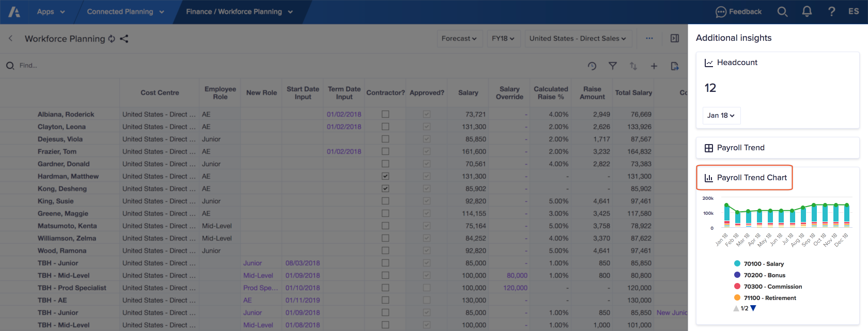Click the export icon in grid toolbar
This screenshot has width=868, height=331.
(x=675, y=66)
